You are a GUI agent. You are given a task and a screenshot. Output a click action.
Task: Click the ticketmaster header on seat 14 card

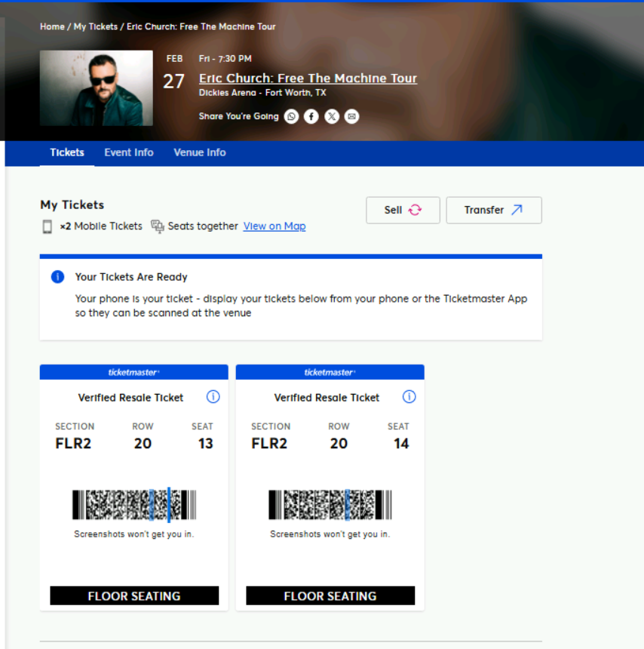[x=330, y=373]
